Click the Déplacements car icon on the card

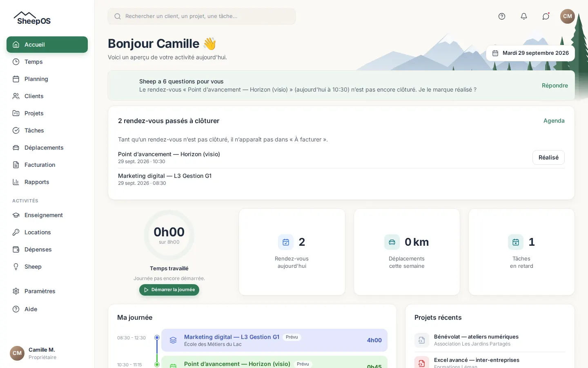point(392,242)
